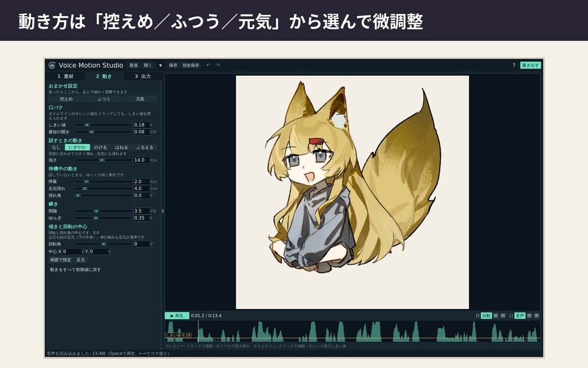Select the ふるえる talking motion
This screenshot has height=368, width=588.
point(145,148)
